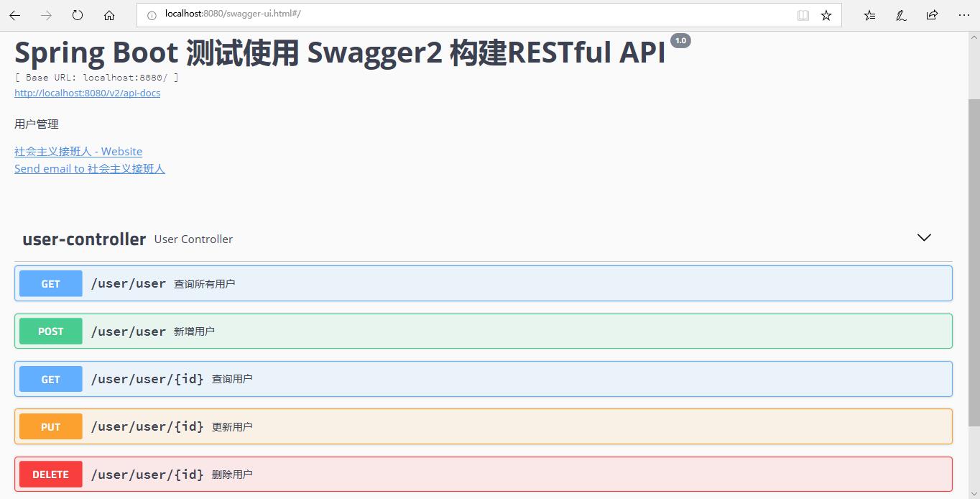Reload the page with the refresh icon
This screenshot has height=499, width=980.
78,15
